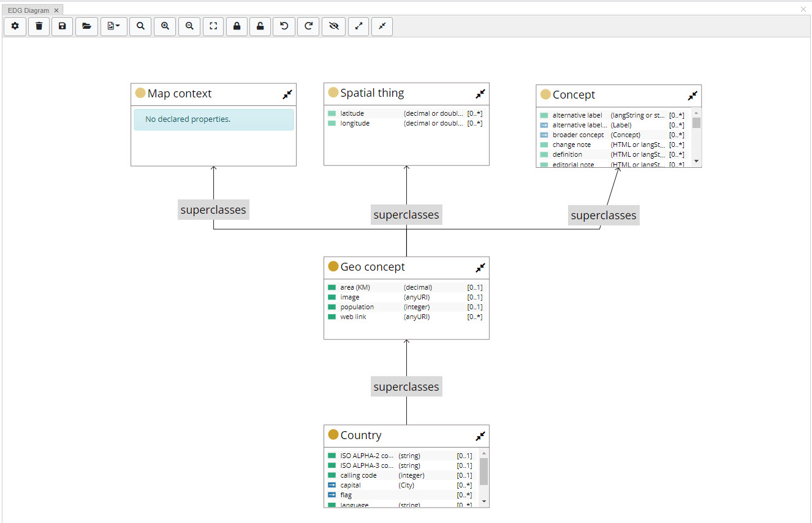Collapse the Concept class box

692,96
